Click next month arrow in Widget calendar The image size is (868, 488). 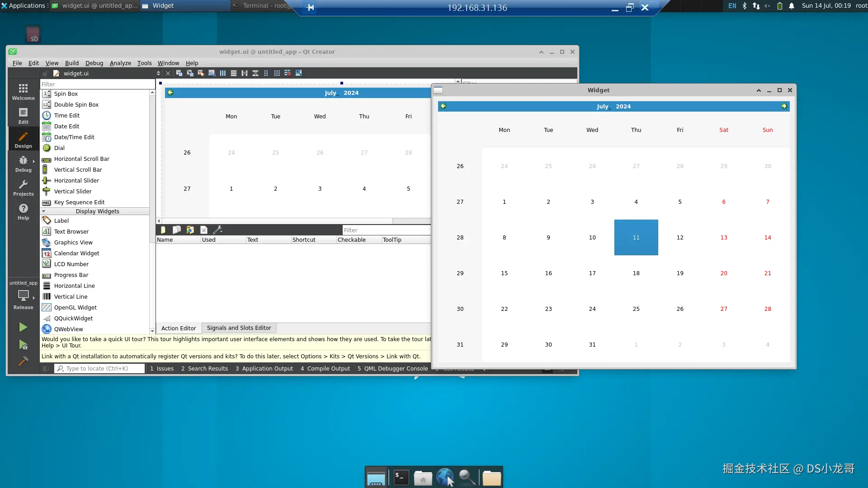[784, 106]
